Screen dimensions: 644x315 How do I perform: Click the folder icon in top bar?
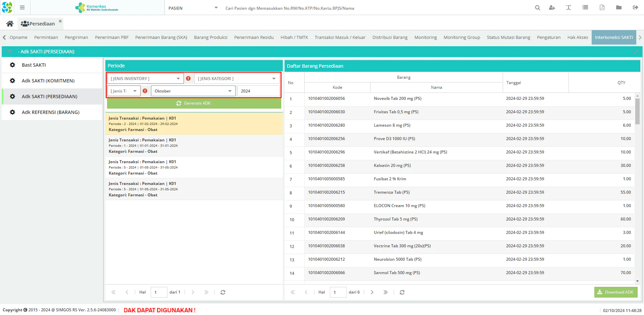[x=618, y=8]
